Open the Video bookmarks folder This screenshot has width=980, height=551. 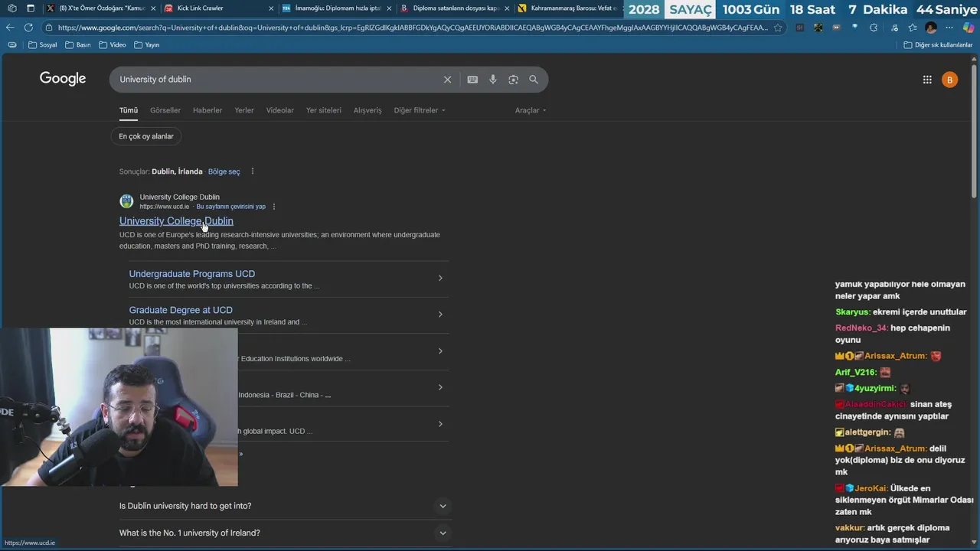point(112,45)
